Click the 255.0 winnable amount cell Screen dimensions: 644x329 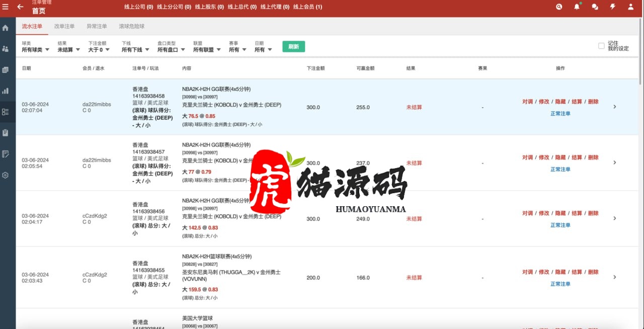(363, 107)
